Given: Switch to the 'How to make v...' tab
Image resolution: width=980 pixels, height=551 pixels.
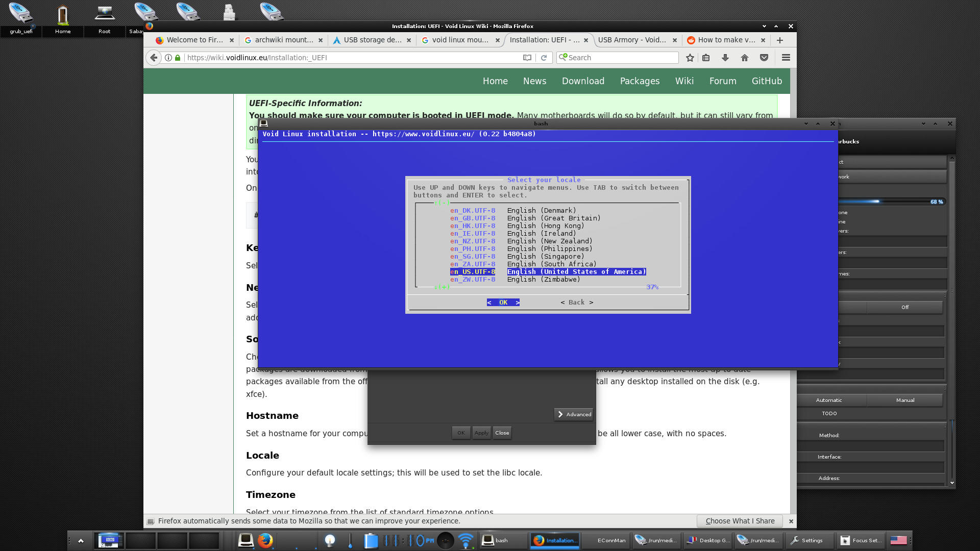Looking at the screenshot, I should (726, 40).
